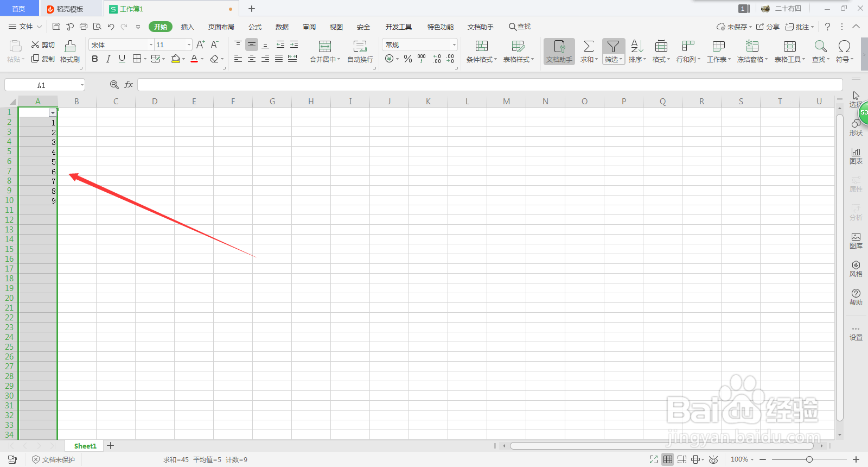
Task: Open the Symbol (符号) menu
Action: tap(844, 52)
